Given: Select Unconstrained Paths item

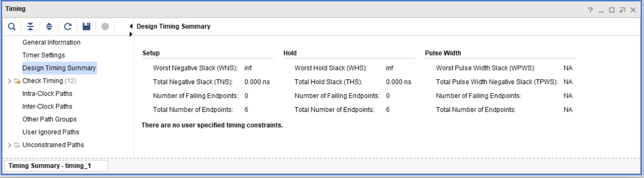Looking at the screenshot, I should [53, 145].
